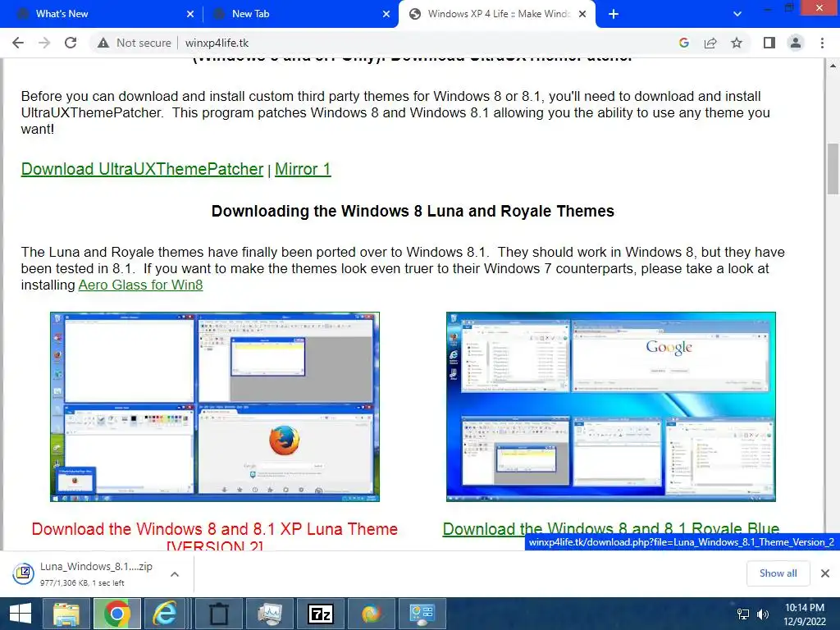Open the Luna theme screenshot thumbnail
The height and width of the screenshot is (630, 840).
pyautogui.click(x=215, y=407)
